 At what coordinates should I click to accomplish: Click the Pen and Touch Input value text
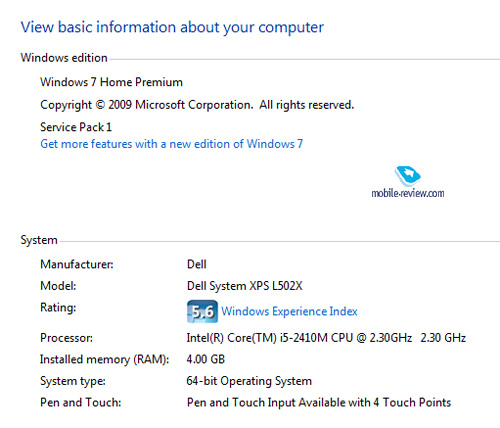point(319,403)
